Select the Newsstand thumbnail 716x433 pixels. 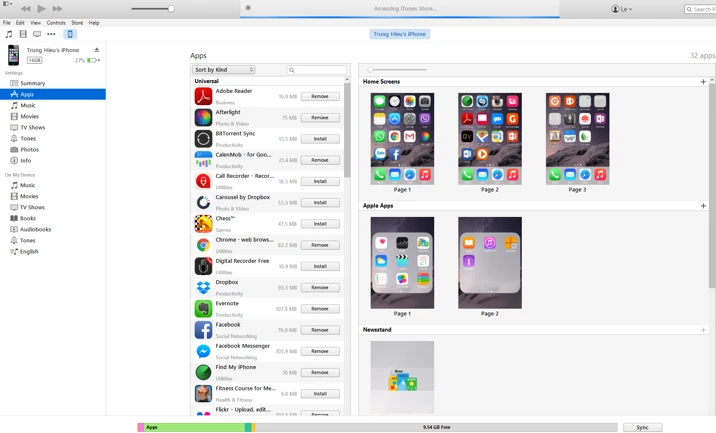402,377
